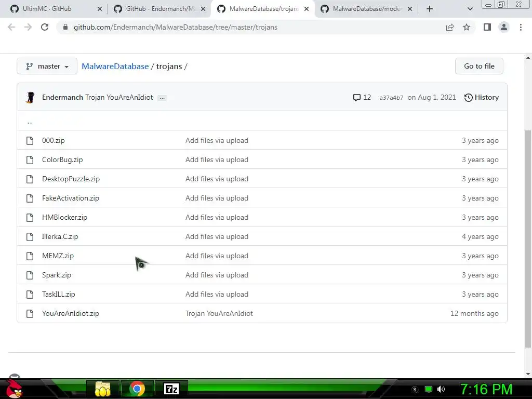Reload the page with the refresh icon
The height and width of the screenshot is (399, 532).
[x=45, y=27]
